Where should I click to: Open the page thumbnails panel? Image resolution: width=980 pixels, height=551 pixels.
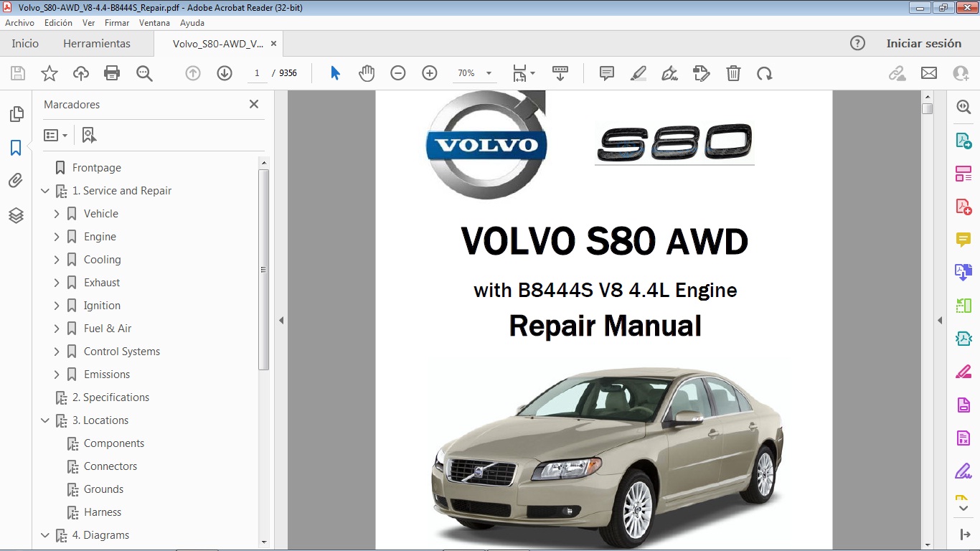click(x=16, y=113)
